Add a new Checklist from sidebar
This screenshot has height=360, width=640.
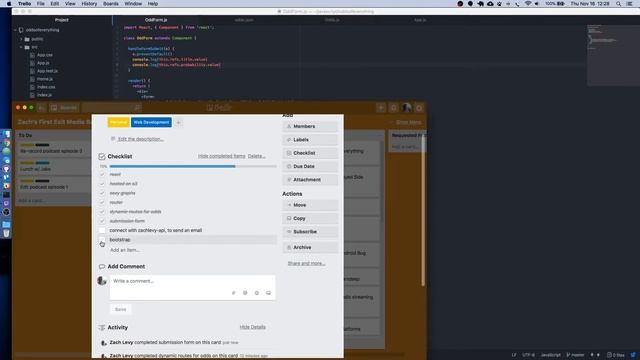pyautogui.click(x=310, y=153)
